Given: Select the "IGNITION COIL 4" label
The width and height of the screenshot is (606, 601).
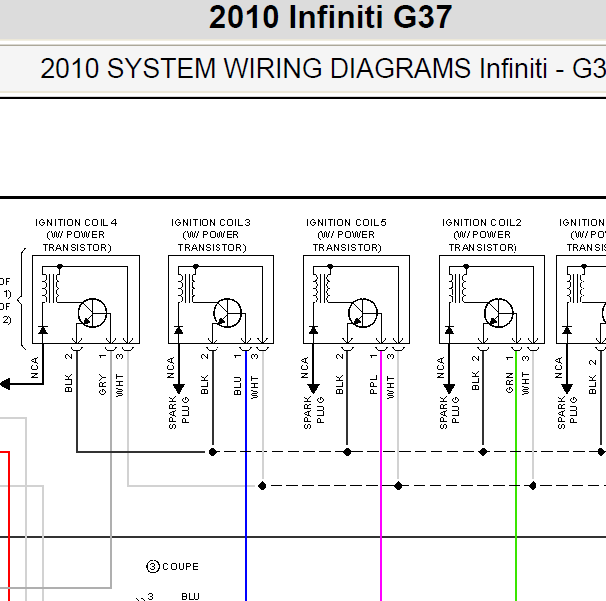Looking at the screenshot, I should [x=76, y=223].
